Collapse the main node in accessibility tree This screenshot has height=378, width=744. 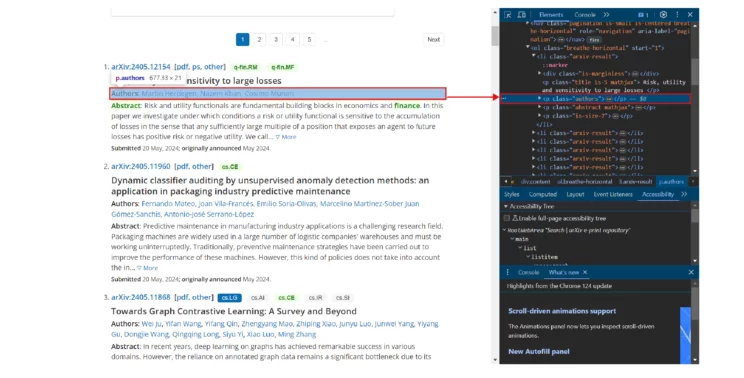512,239
